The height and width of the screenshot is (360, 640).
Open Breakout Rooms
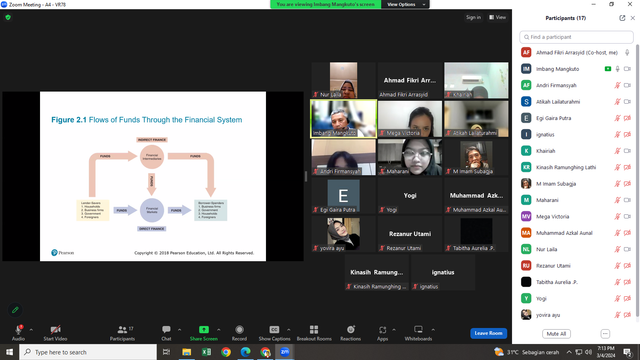click(x=314, y=333)
